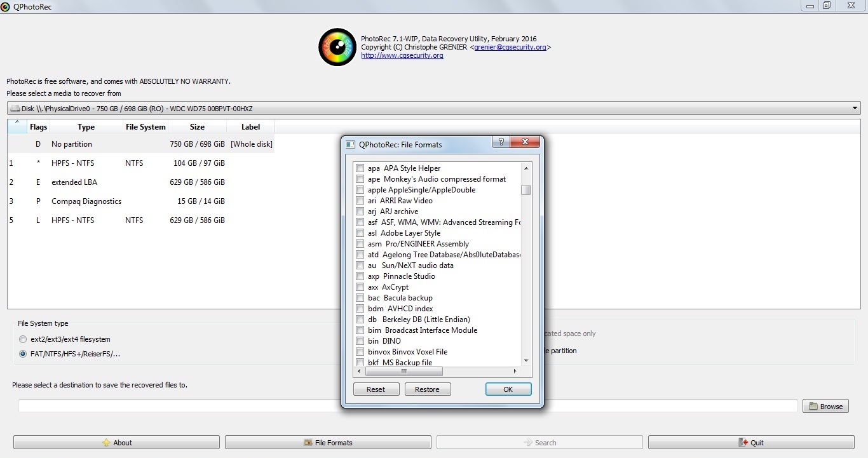Click the help question mark of File Formats dialog
This screenshot has width=868, height=458.
click(501, 142)
